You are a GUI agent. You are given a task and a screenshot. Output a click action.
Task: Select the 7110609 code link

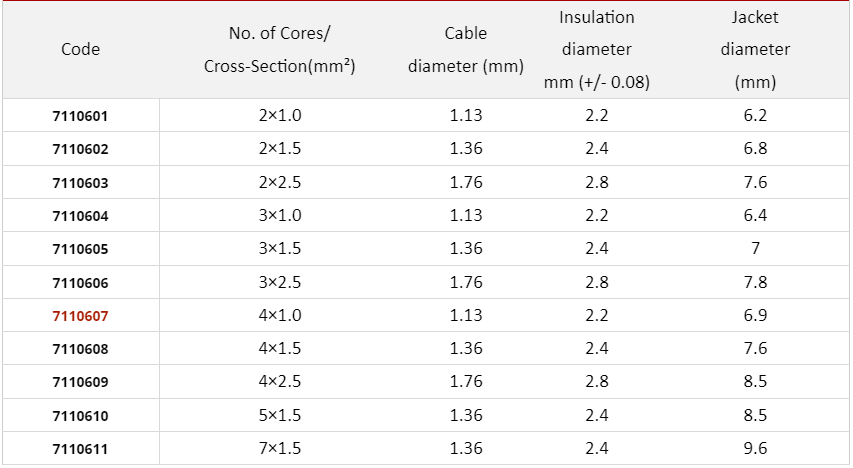[80, 382]
